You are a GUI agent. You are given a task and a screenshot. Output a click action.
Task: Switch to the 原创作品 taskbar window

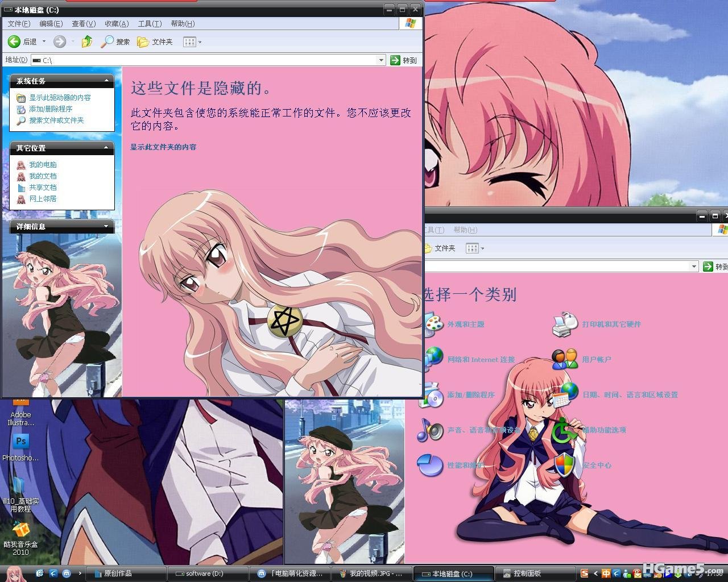click(126, 573)
